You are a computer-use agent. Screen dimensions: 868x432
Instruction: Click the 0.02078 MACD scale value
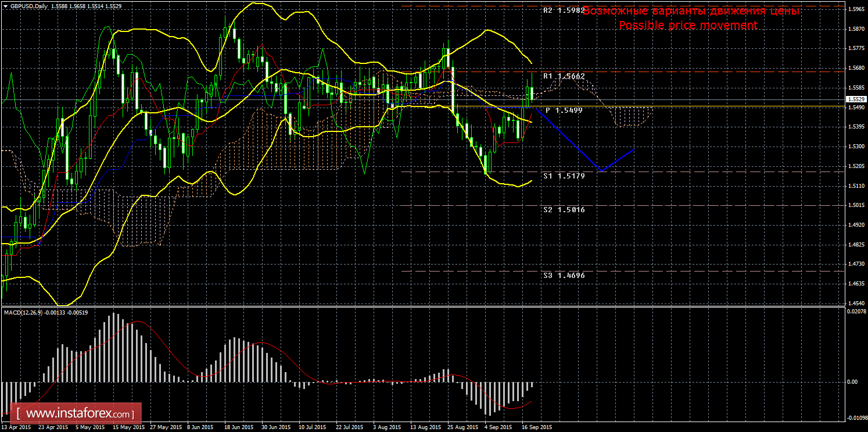point(855,312)
